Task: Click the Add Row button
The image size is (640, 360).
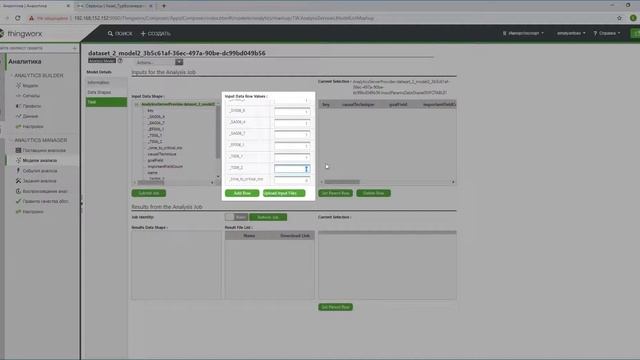Action: 242,193
